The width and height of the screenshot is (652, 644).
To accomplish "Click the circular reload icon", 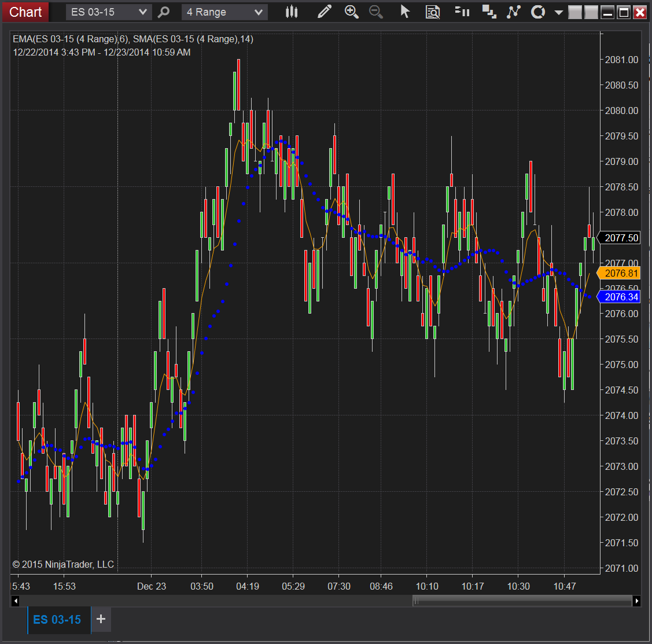I will click(538, 12).
